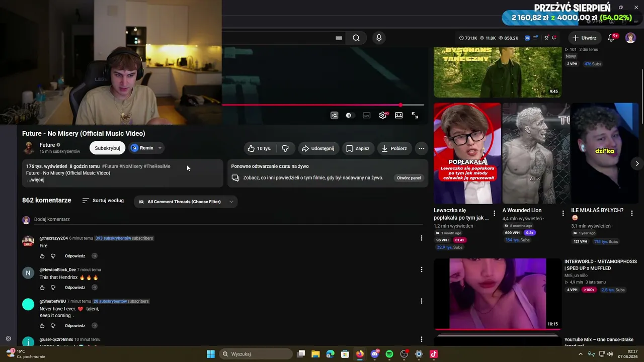Enter fullscreen in the video player
The width and height of the screenshot is (644, 362).
click(415, 115)
